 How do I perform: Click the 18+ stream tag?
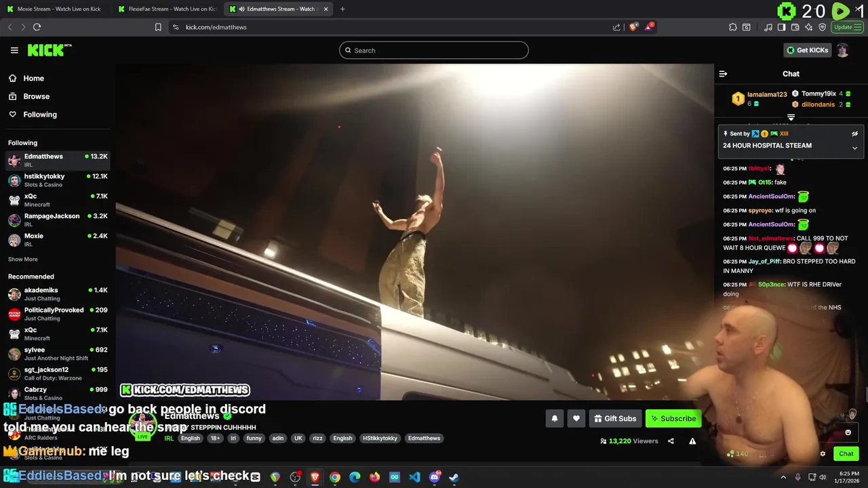tap(215, 439)
